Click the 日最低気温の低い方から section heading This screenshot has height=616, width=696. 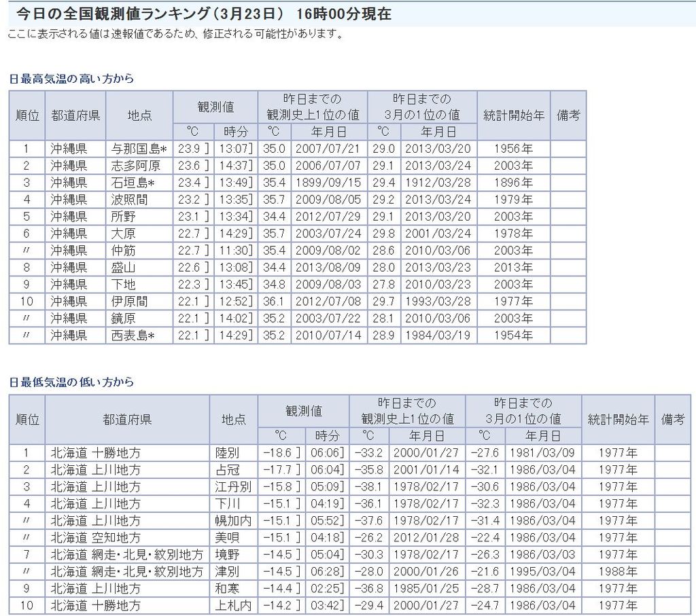[x=71, y=382]
